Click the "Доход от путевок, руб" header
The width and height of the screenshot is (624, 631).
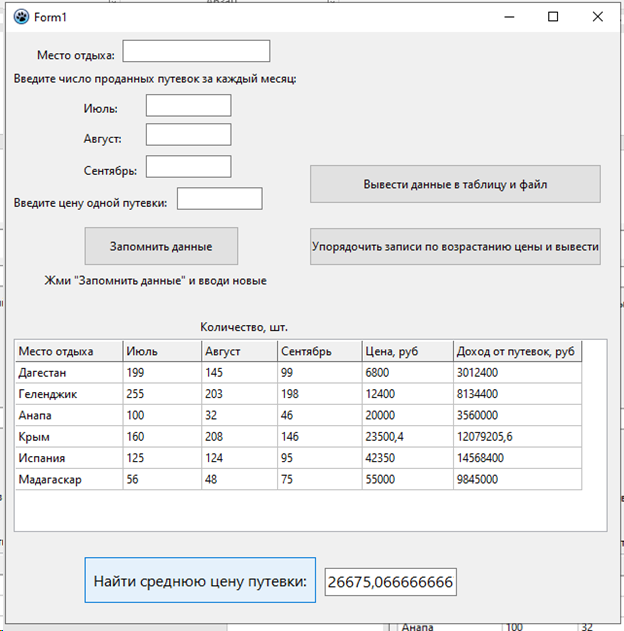coord(516,351)
